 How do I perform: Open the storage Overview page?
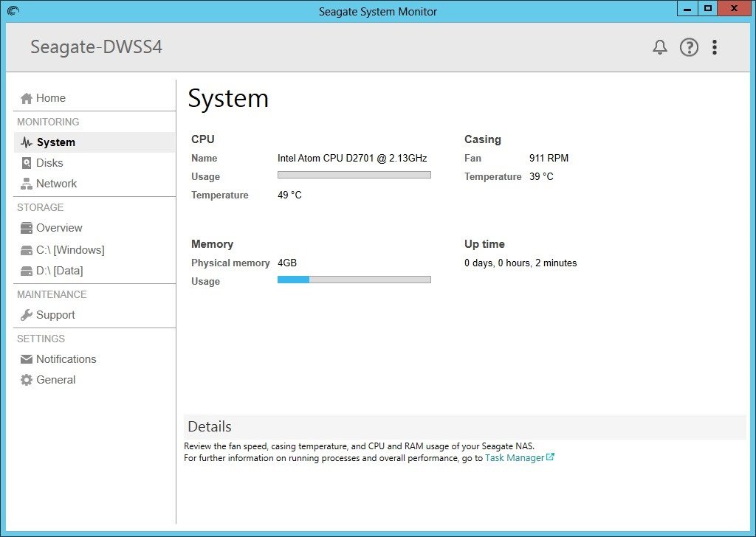59,228
